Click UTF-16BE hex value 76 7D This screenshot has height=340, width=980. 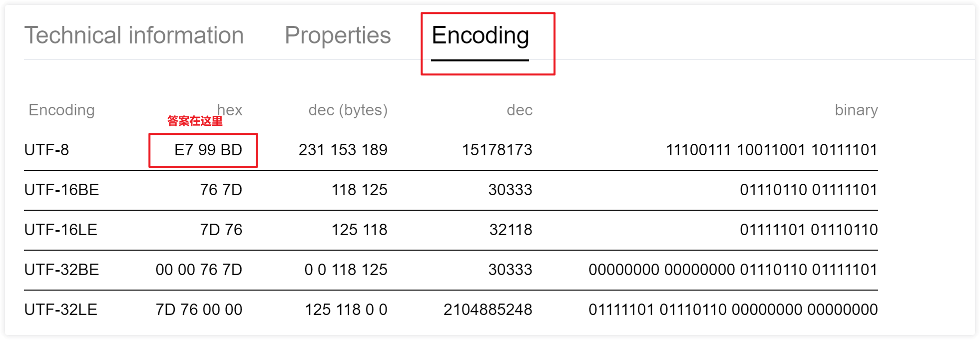point(221,190)
